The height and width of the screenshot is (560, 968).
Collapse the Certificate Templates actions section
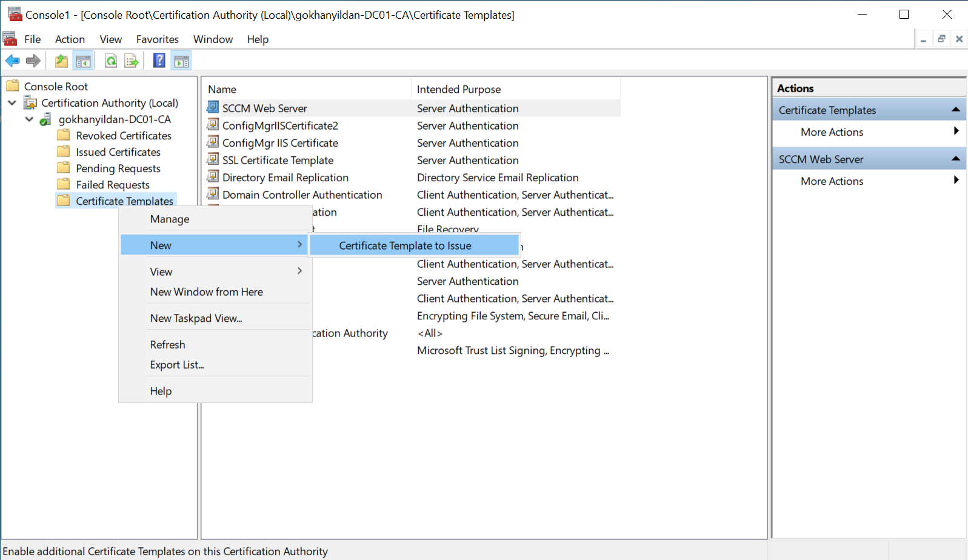point(956,110)
